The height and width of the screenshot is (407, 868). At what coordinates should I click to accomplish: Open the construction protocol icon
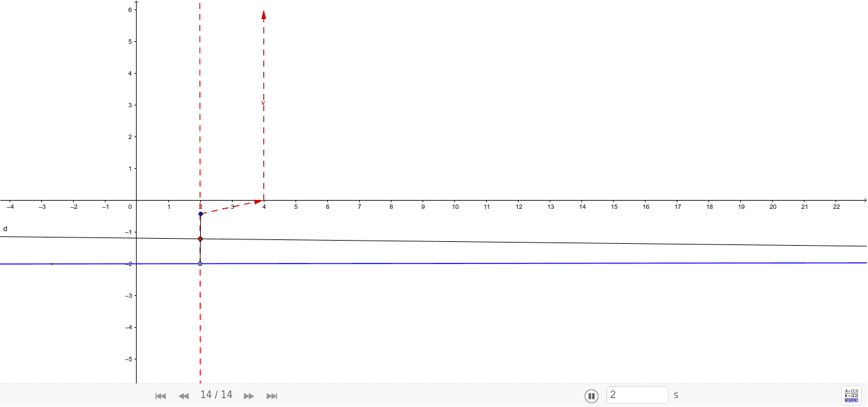click(x=851, y=396)
